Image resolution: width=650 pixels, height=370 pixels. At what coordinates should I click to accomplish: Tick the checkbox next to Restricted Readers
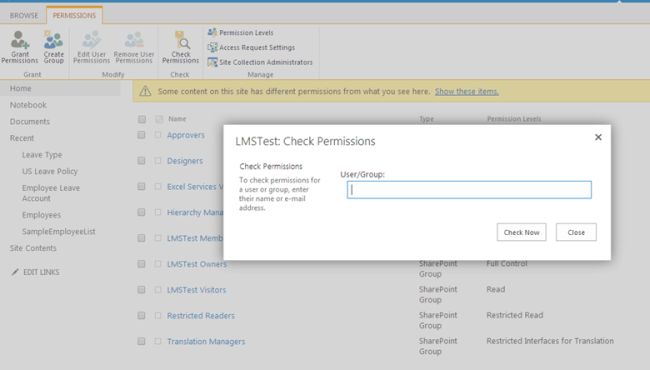[x=158, y=315]
